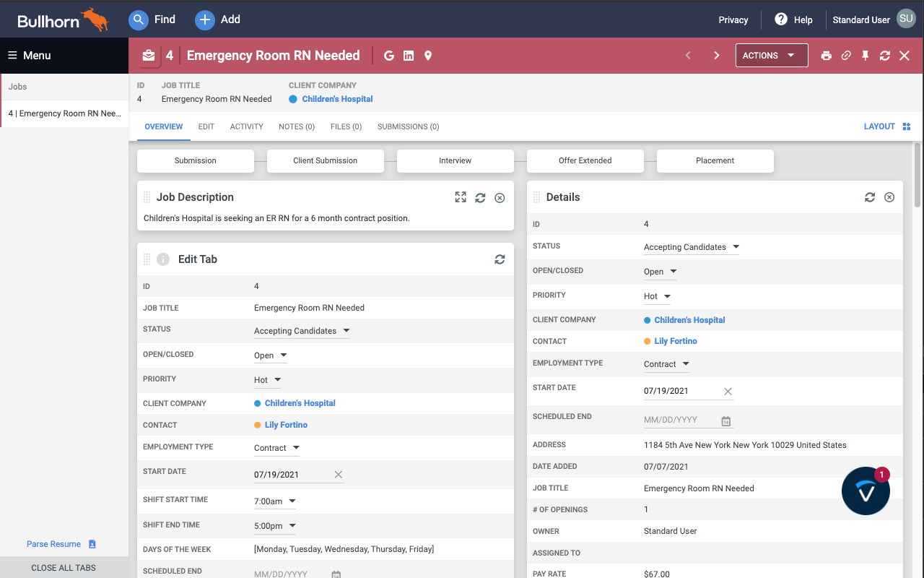This screenshot has width=924, height=578.
Task: Open the Find search icon
Action: 139,20
